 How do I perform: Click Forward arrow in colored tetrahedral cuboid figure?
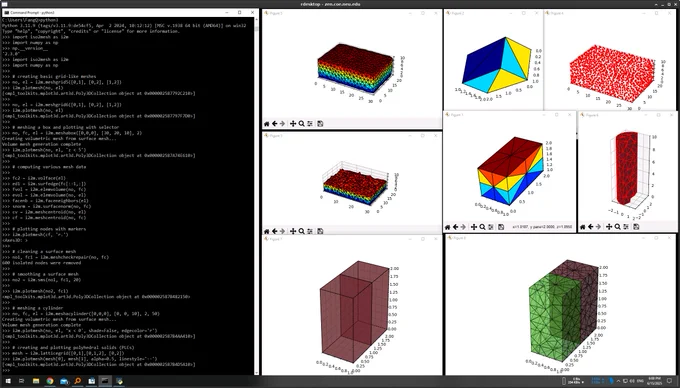pos(463,227)
